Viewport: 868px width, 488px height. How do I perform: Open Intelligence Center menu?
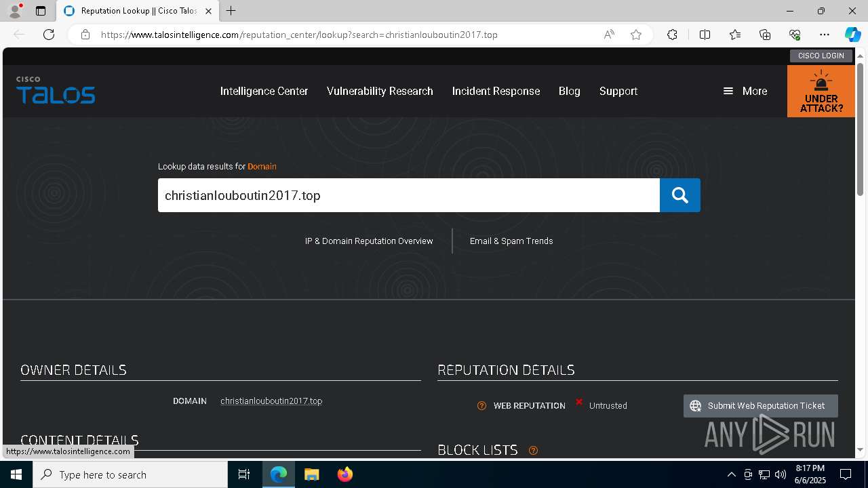[x=264, y=91]
